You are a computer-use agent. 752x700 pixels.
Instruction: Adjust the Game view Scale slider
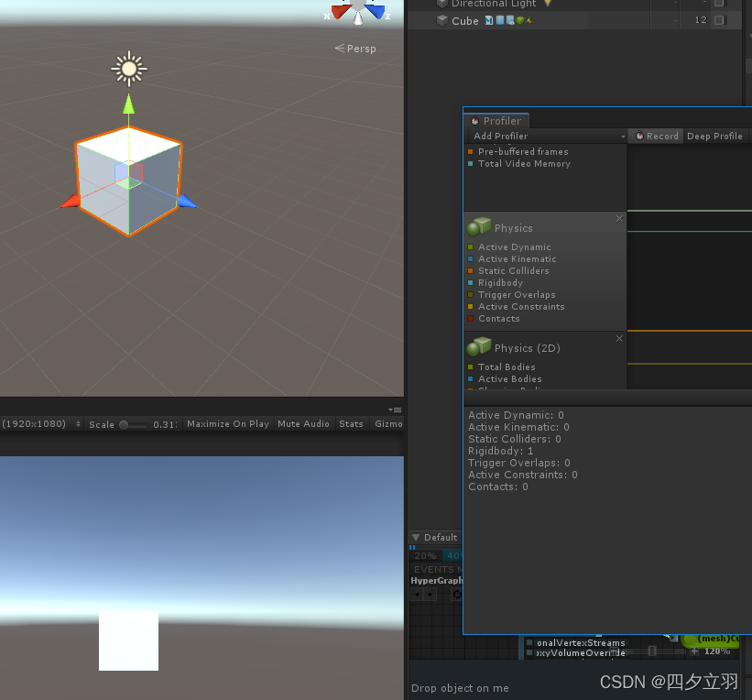click(126, 424)
